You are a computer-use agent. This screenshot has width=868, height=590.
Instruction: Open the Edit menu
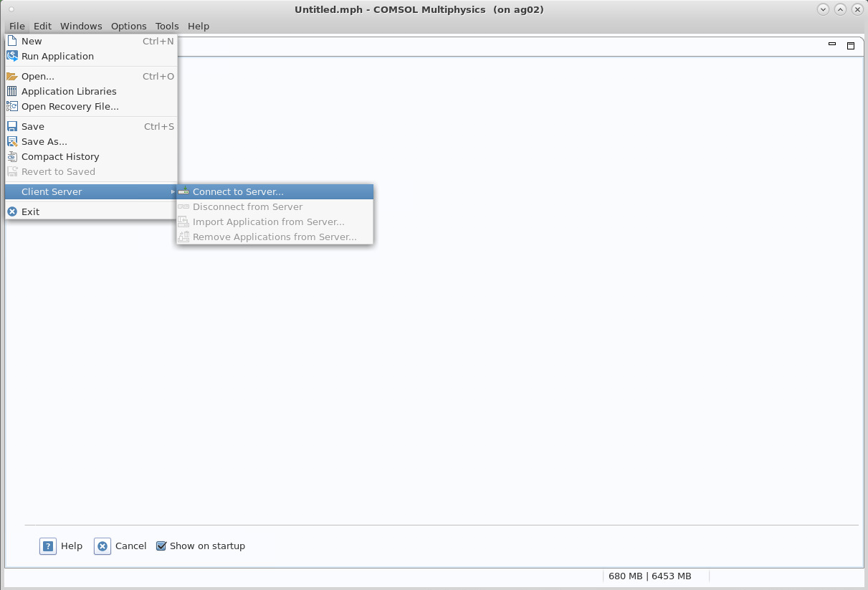click(x=43, y=26)
